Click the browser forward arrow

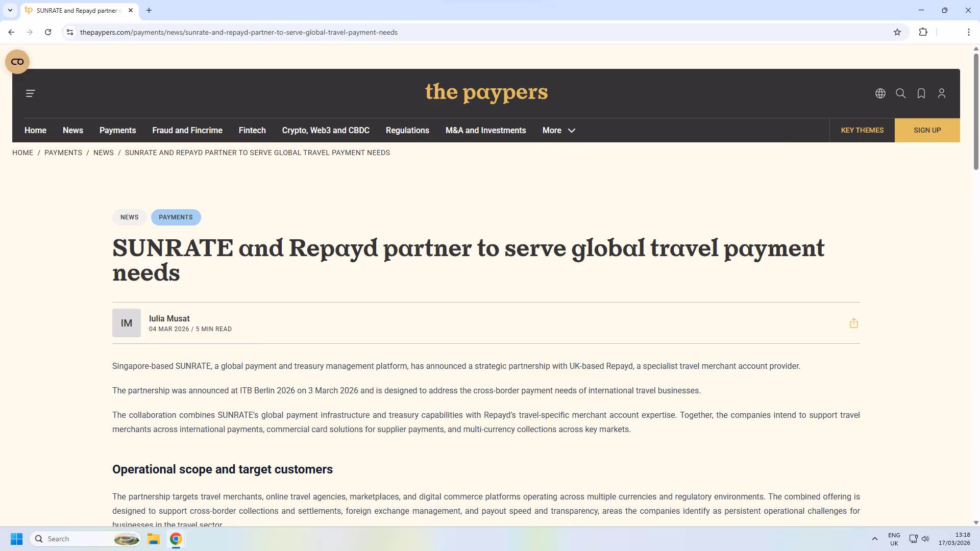[x=30, y=32]
